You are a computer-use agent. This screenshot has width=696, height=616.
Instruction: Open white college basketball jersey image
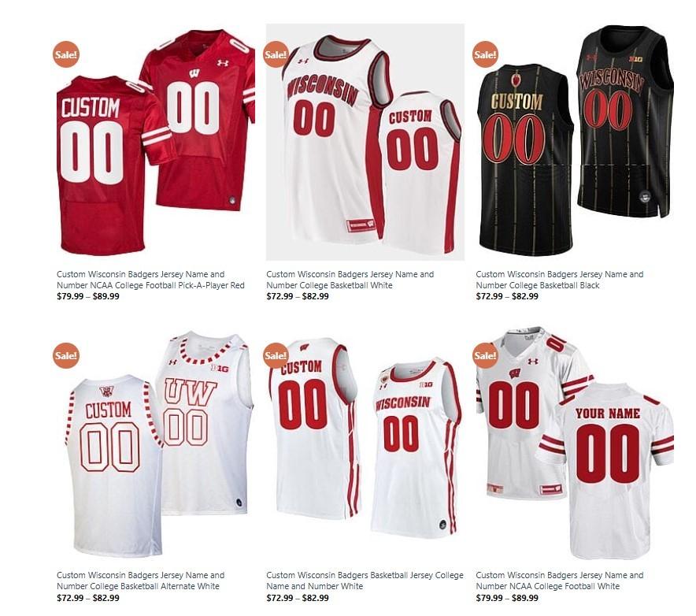(365, 142)
